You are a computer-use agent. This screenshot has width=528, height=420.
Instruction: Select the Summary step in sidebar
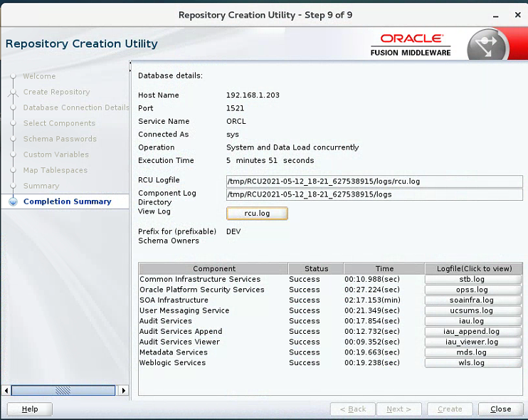(41, 186)
